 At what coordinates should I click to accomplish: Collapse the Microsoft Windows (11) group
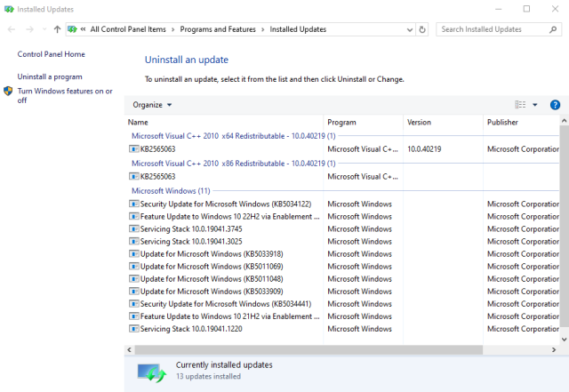coord(171,191)
